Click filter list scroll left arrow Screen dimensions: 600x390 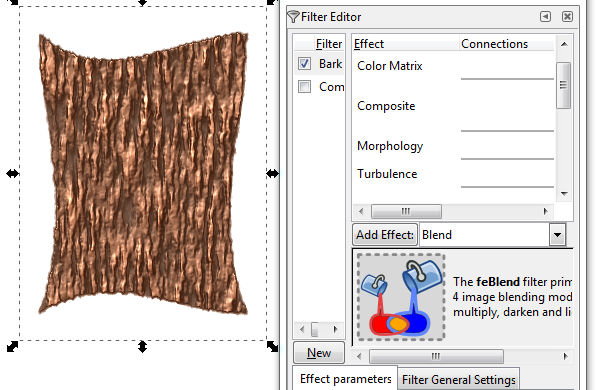302,329
